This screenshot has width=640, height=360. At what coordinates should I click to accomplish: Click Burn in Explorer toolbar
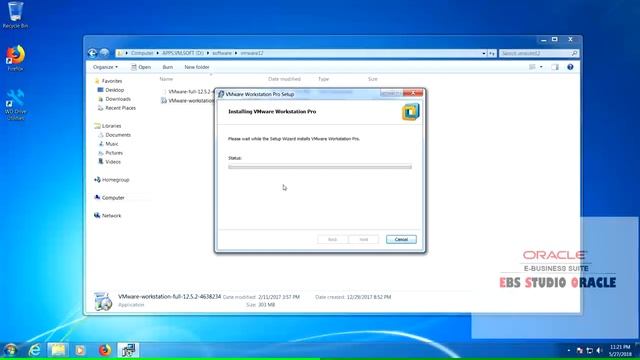pyautogui.click(x=167, y=67)
